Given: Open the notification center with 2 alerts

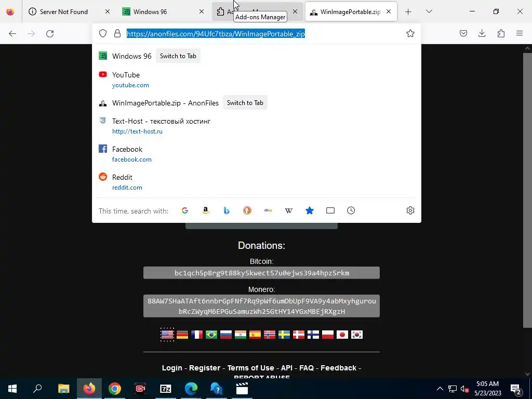Looking at the screenshot, I should click(x=516, y=389).
